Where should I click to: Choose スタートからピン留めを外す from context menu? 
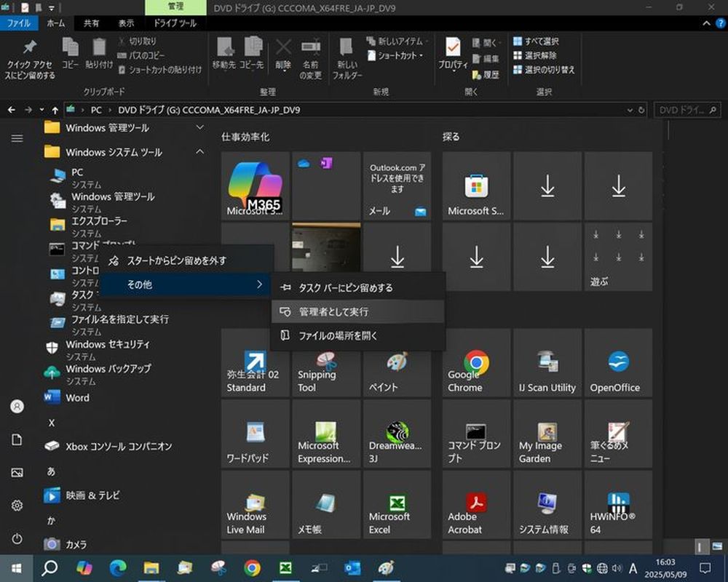click(x=186, y=261)
